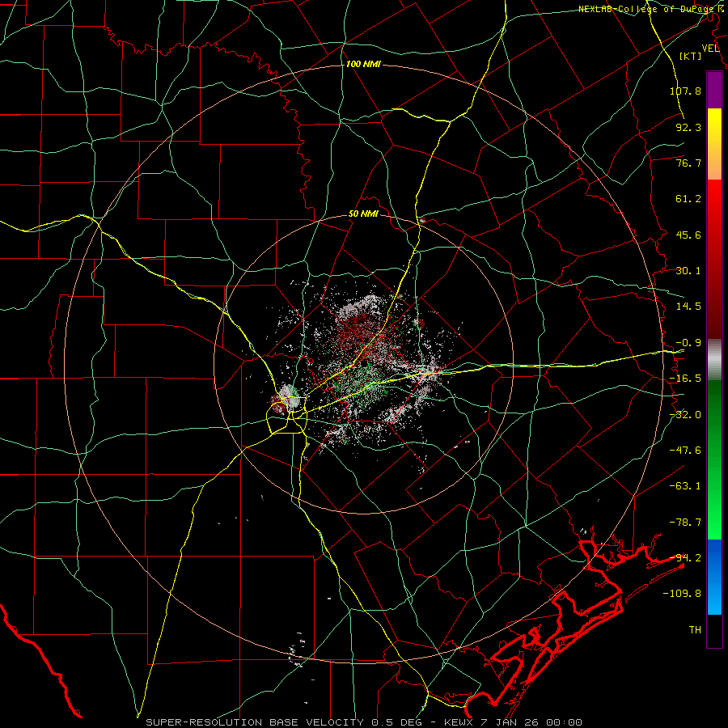Select the 45.6 legend value
728x728 pixels.
click(x=688, y=235)
